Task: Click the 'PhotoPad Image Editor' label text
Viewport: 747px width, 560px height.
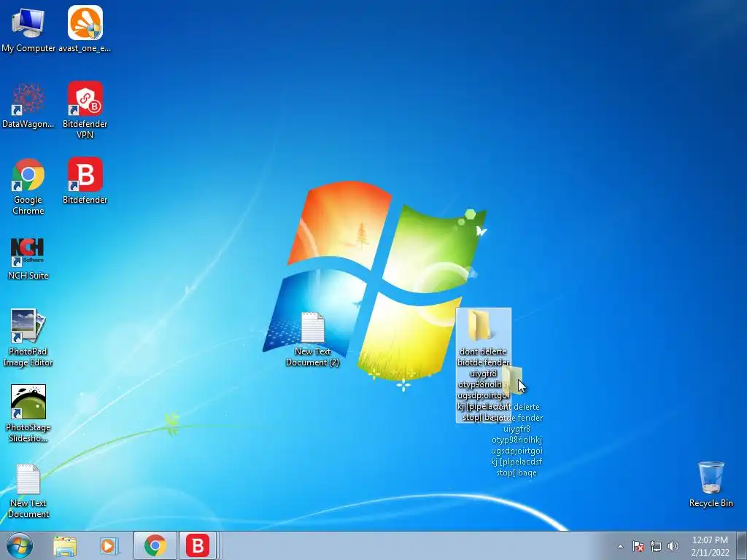Action: tap(28, 357)
